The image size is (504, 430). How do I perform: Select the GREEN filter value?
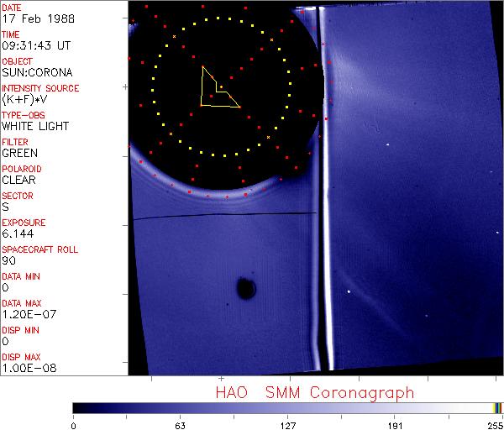[19, 153]
